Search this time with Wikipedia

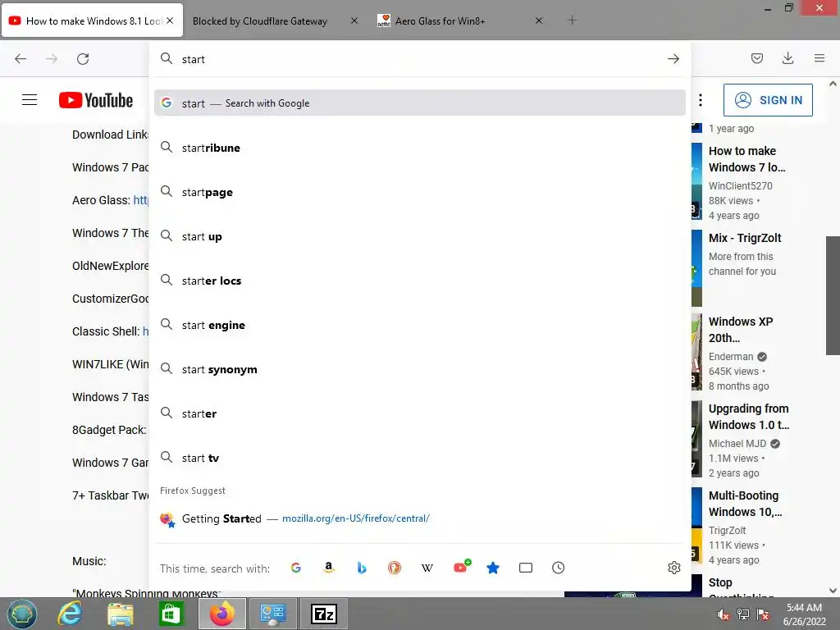click(427, 568)
